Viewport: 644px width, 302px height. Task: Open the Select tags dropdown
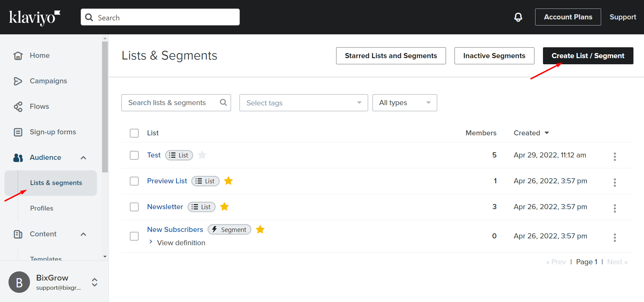pos(303,103)
